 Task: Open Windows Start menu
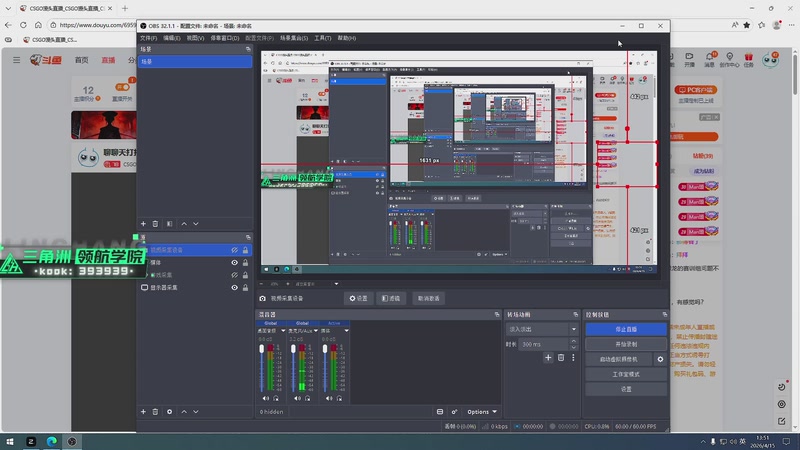point(10,441)
